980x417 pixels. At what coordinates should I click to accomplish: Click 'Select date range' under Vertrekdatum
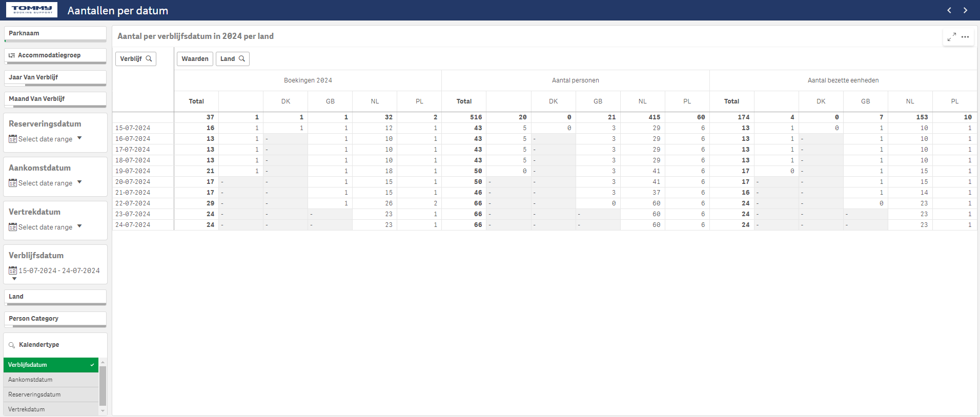click(45, 227)
